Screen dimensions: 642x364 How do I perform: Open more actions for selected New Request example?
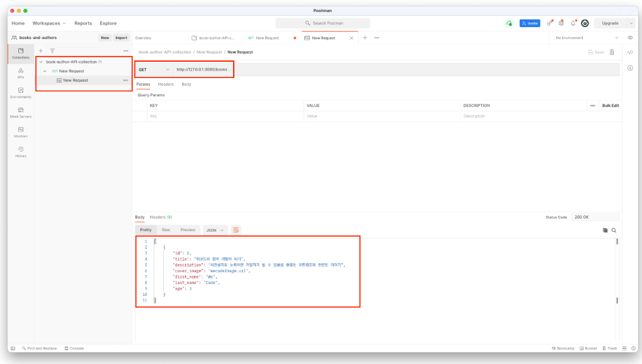125,80
